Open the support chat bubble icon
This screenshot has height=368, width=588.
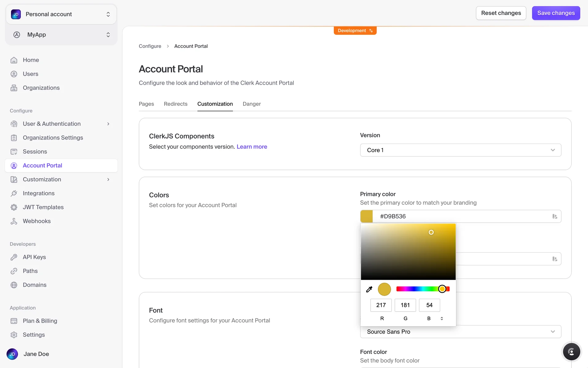(571, 352)
